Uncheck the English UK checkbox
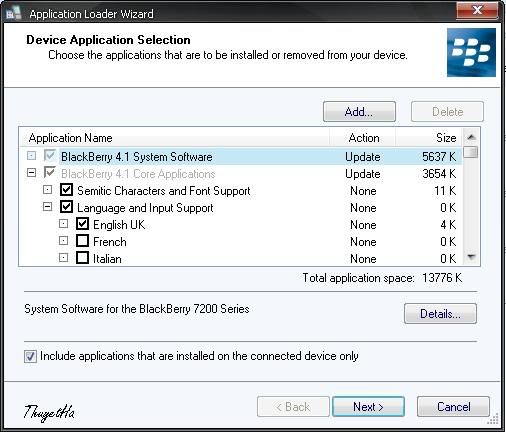 [x=82, y=224]
